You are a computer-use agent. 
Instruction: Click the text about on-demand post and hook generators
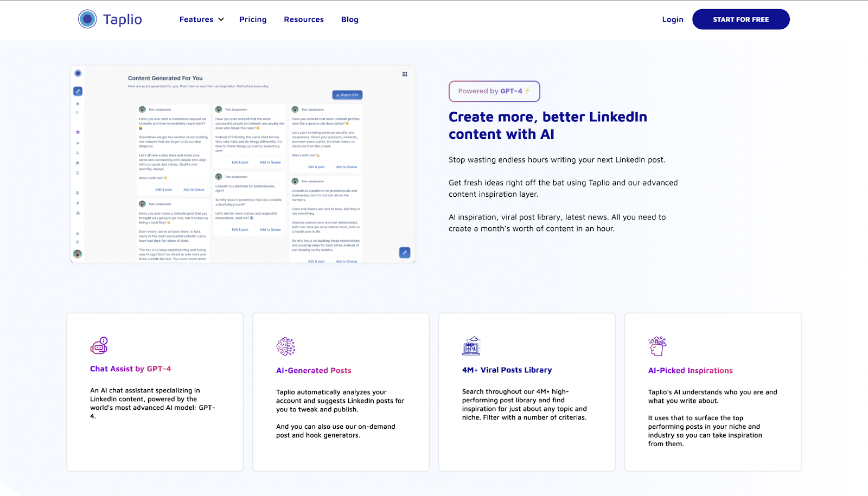tap(336, 431)
